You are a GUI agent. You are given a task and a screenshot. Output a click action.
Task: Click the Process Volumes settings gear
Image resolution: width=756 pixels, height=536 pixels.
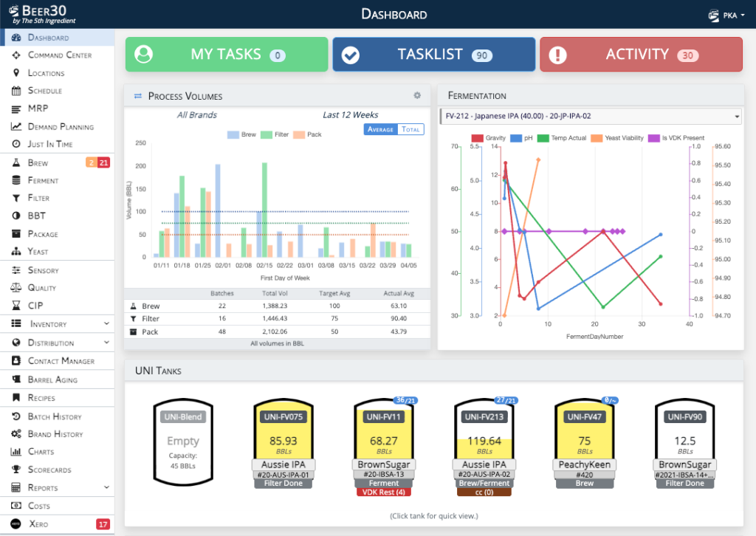(x=417, y=95)
